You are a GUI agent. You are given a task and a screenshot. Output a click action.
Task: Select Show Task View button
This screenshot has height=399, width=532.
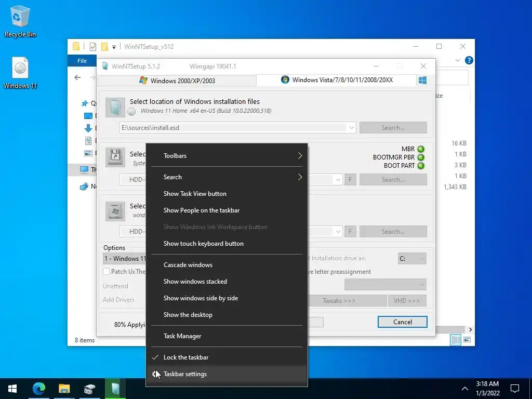pos(227,194)
